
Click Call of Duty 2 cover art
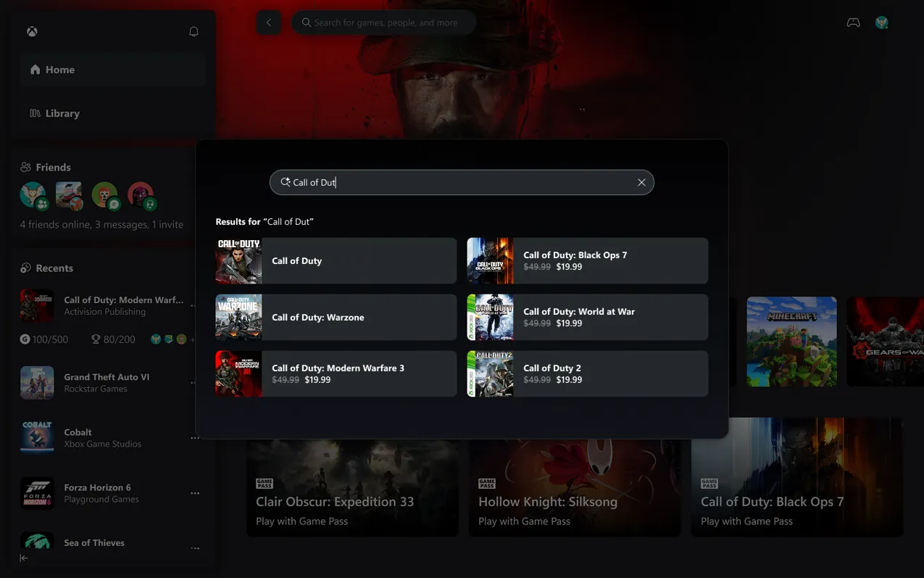point(490,373)
